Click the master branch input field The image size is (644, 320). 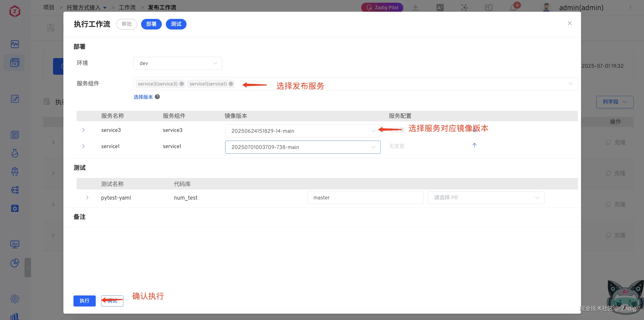[365, 198]
